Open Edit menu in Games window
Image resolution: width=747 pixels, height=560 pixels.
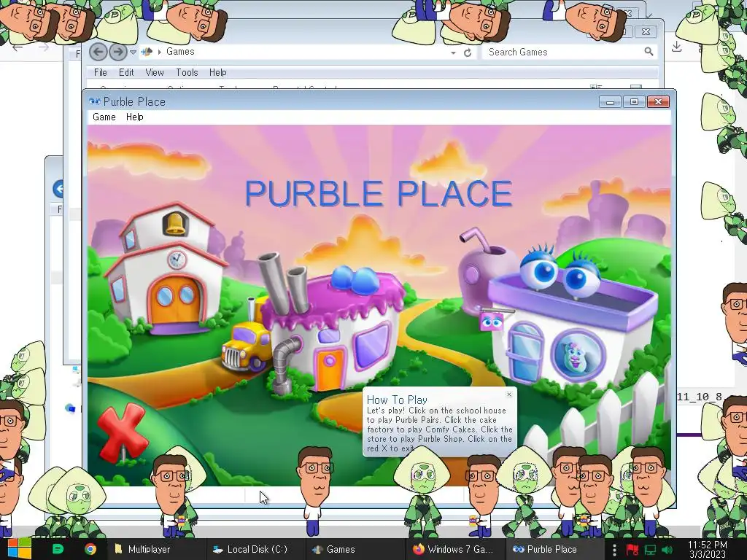coord(126,72)
